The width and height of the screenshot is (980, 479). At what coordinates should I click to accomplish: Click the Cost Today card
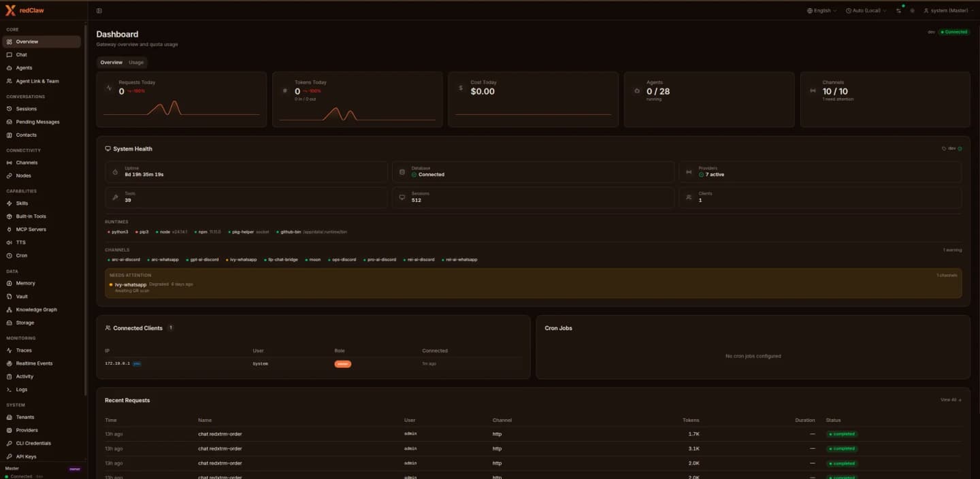point(534,99)
